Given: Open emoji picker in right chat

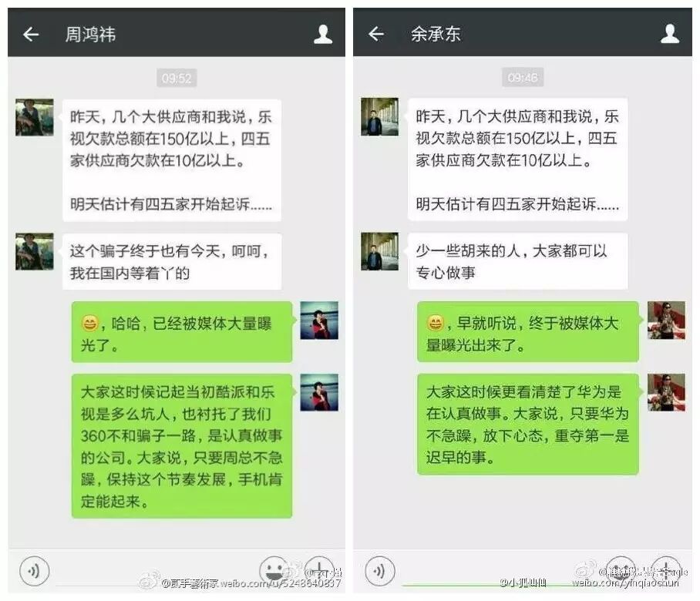Looking at the screenshot, I should point(621,570).
